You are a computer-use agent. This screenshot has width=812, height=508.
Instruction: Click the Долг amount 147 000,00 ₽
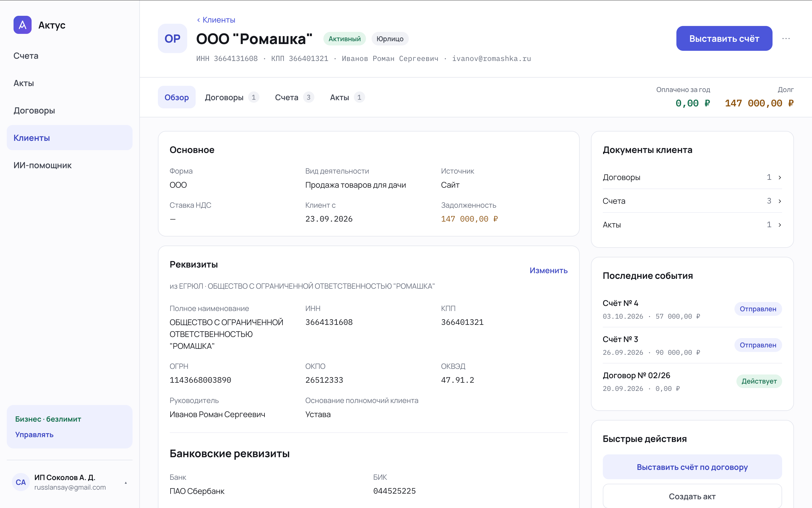759,103
